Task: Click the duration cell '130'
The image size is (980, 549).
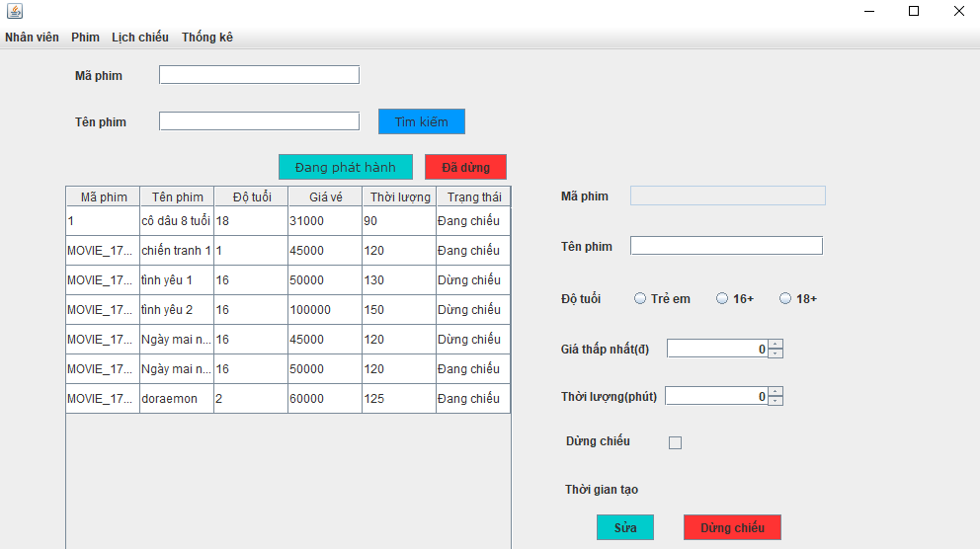Action: click(x=399, y=280)
